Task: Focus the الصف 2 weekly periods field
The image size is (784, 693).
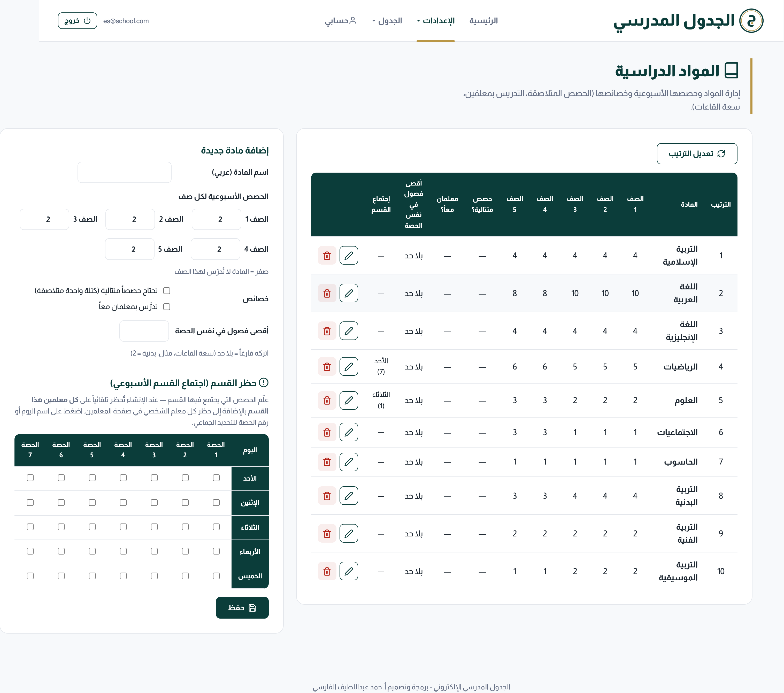Action: pos(130,219)
